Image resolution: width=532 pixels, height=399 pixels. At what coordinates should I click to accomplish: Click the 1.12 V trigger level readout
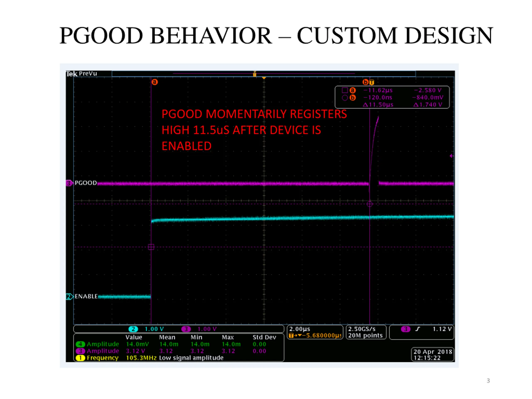(x=442, y=329)
